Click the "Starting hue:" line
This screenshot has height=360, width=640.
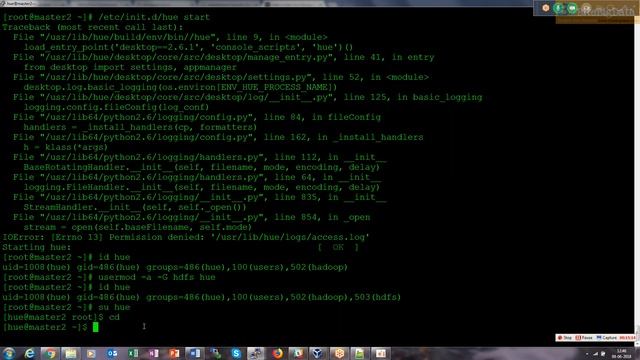(x=37, y=247)
